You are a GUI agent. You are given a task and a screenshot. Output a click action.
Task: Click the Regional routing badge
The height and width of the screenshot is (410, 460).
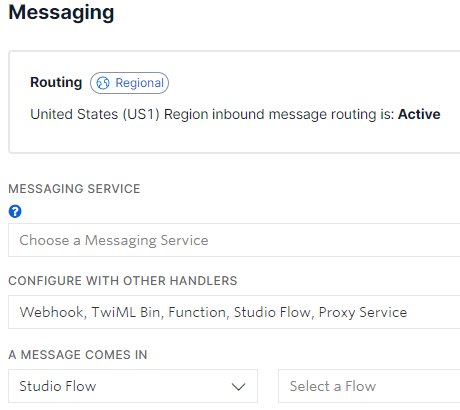point(129,83)
